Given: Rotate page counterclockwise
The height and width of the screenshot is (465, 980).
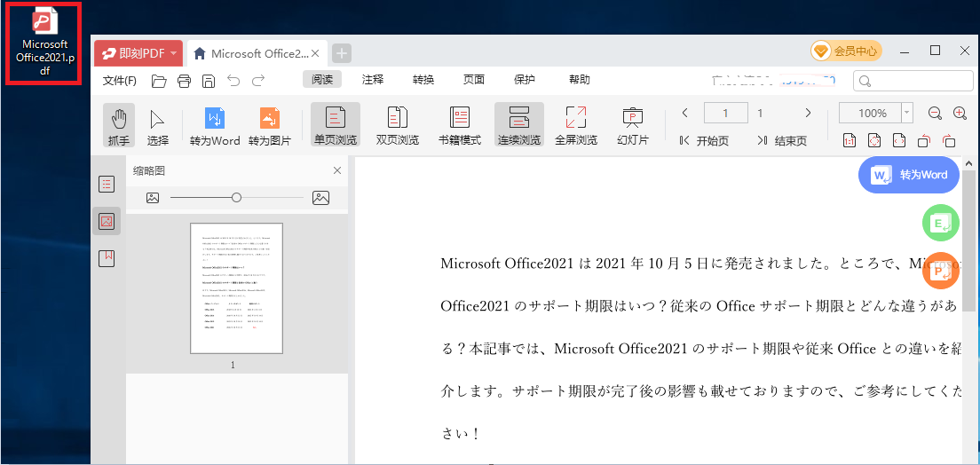Looking at the screenshot, I should coord(924,140).
